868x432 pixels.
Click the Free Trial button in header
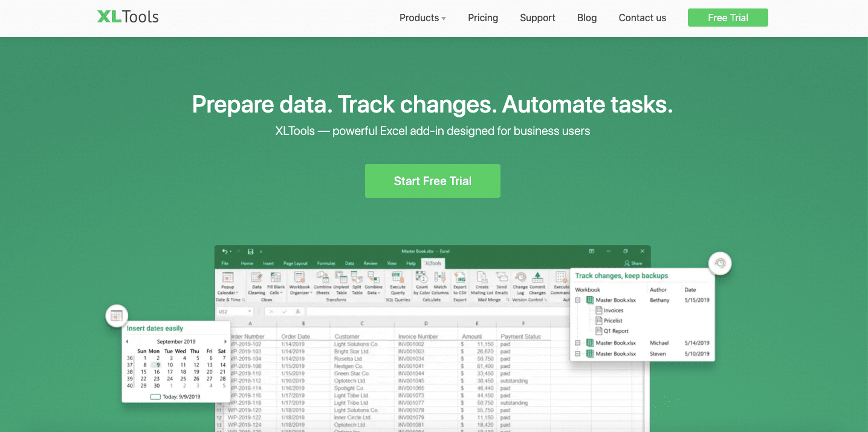point(728,18)
